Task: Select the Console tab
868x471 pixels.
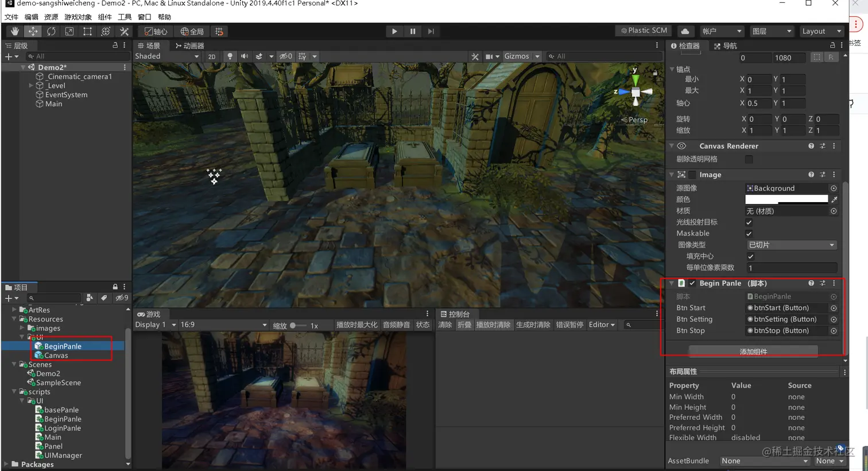Action: click(455, 314)
